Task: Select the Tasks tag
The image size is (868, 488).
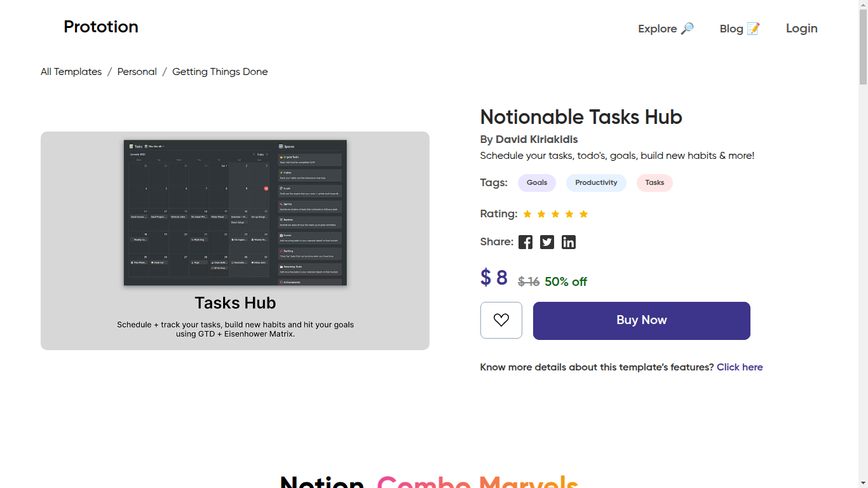Action: tap(654, 183)
